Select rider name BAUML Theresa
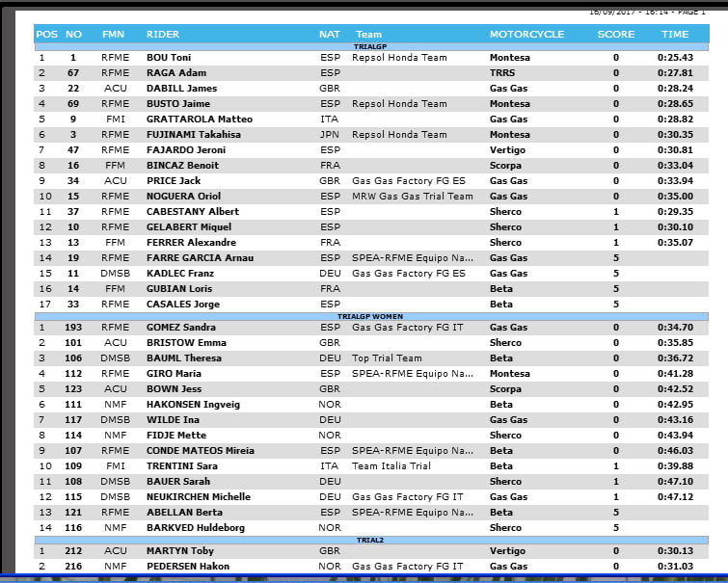Image resolution: width=728 pixels, height=583 pixels. tap(184, 358)
